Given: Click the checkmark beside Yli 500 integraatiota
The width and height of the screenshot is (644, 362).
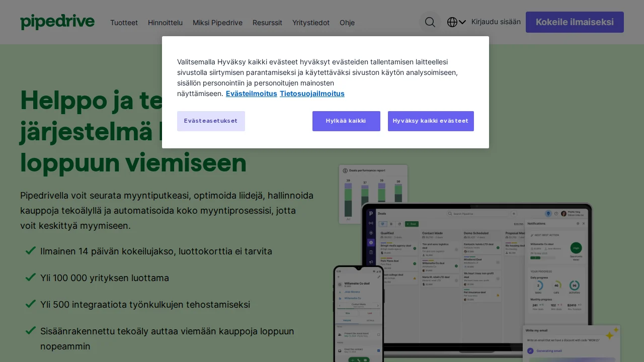Looking at the screenshot, I should 30,304.
